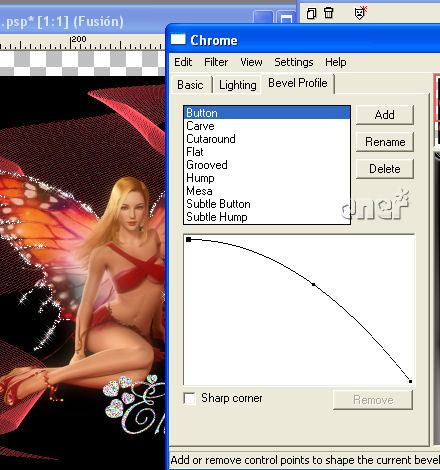The height and width of the screenshot is (470, 440).
Task: Select Subtle Button profile in the list
Action: 267,204
